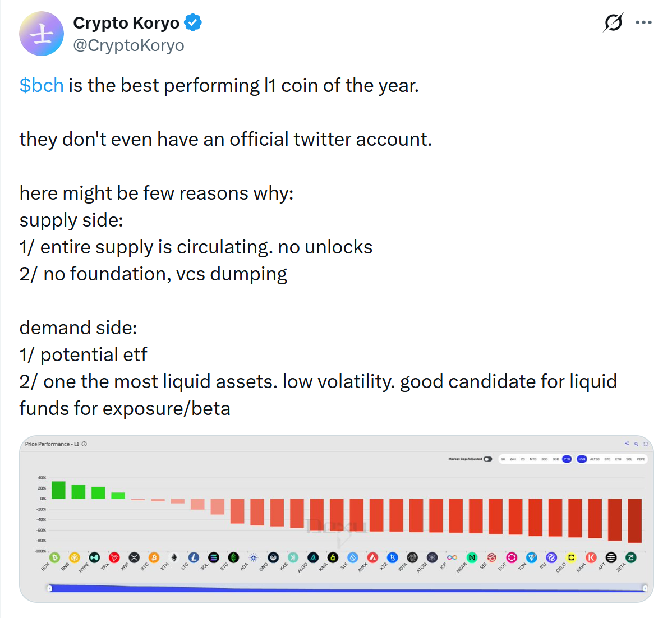
Task: Click the info icon next to Price Performance - L1
Action: pyautogui.click(x=84, y=444)
